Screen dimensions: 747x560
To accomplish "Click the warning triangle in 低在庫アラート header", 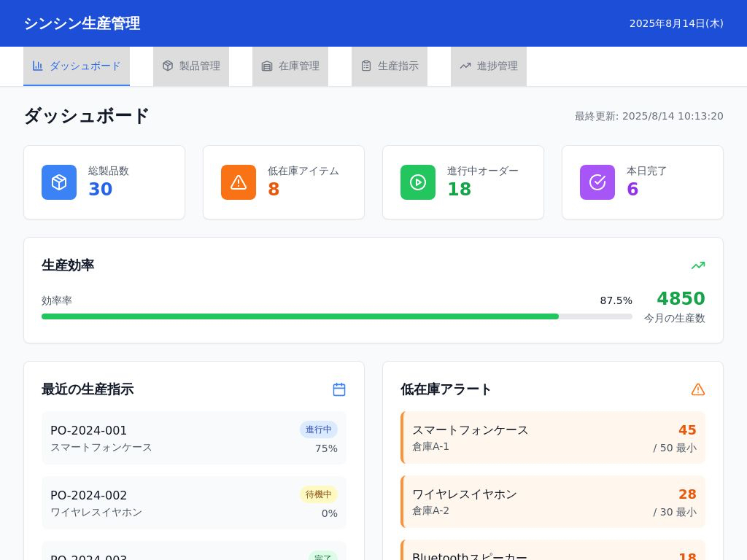I will point(698,389).
